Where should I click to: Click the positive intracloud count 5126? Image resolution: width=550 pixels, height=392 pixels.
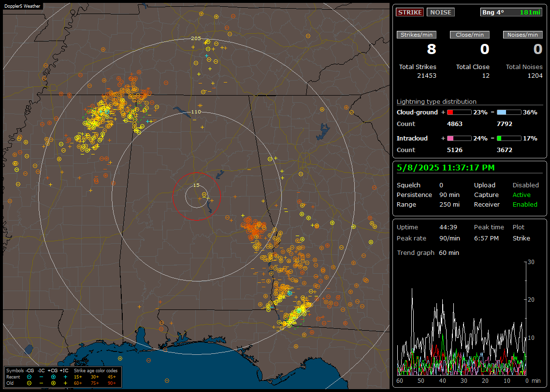[455, 150]
